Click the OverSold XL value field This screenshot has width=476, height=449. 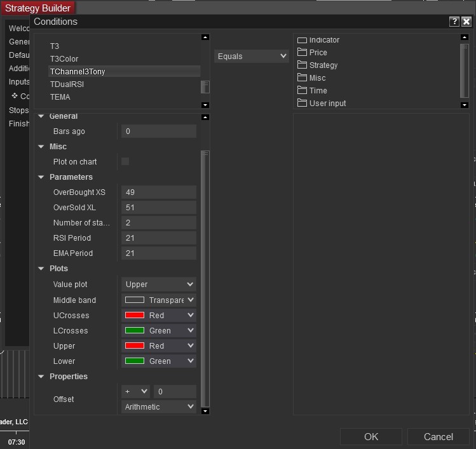tap(159, 207)
